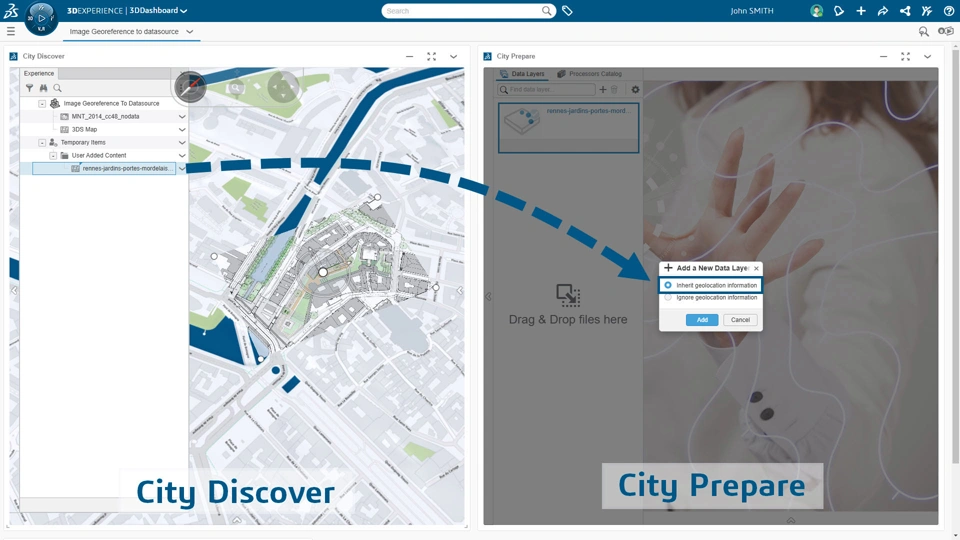Viewport: 960px width, 540px height.
Task: Open Image Georeference to datasource tab dropdown
Action: click(x=190, y=31)
